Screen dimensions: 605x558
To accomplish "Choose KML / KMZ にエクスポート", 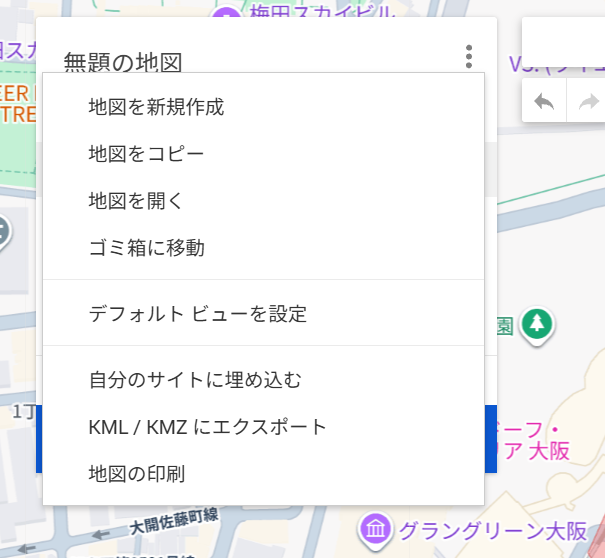I will pyautogui.click(x=264, y=427).
